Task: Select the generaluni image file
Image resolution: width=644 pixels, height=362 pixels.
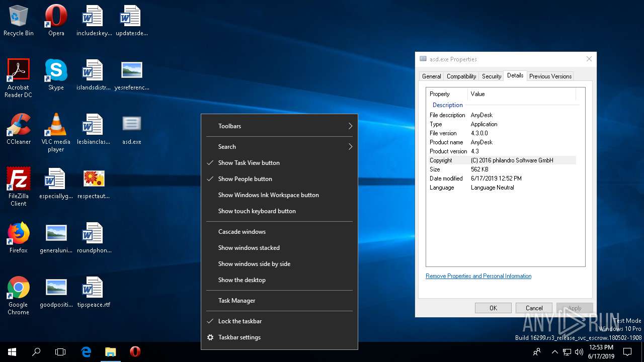Action: pyautogui.click(x=56, y=237)
